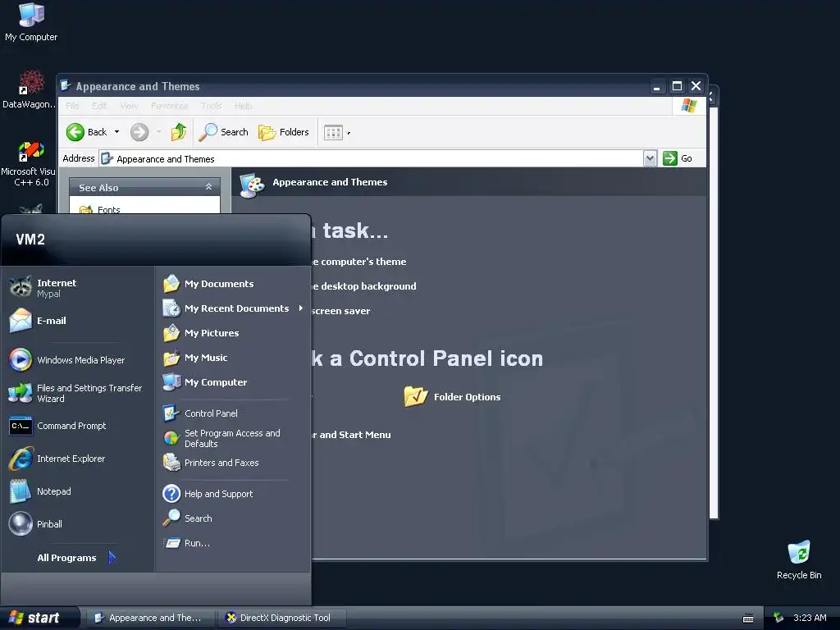Open Search from Start menu
This screenshot has height=630, width=840.
pyautogui.click(x=232, y=518)
